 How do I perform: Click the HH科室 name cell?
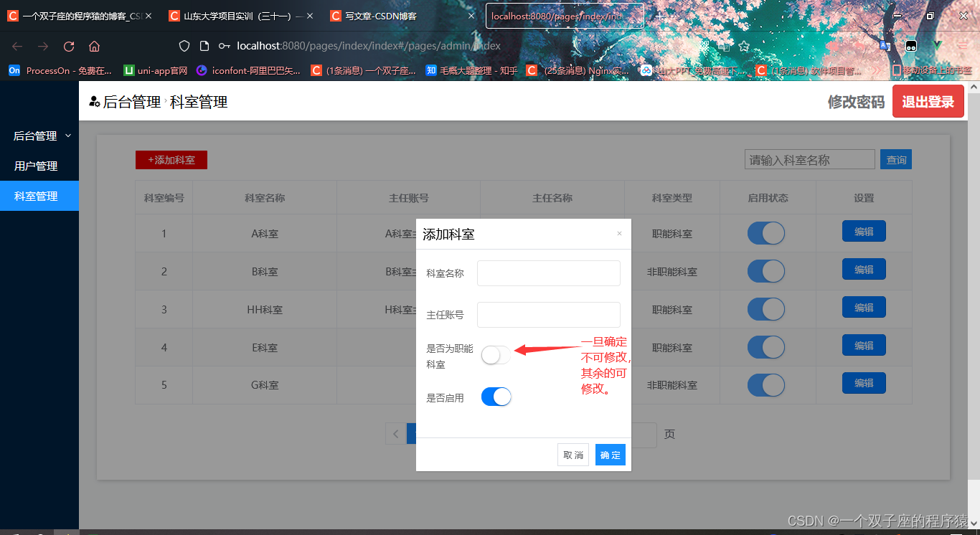[x=265, y=310]
